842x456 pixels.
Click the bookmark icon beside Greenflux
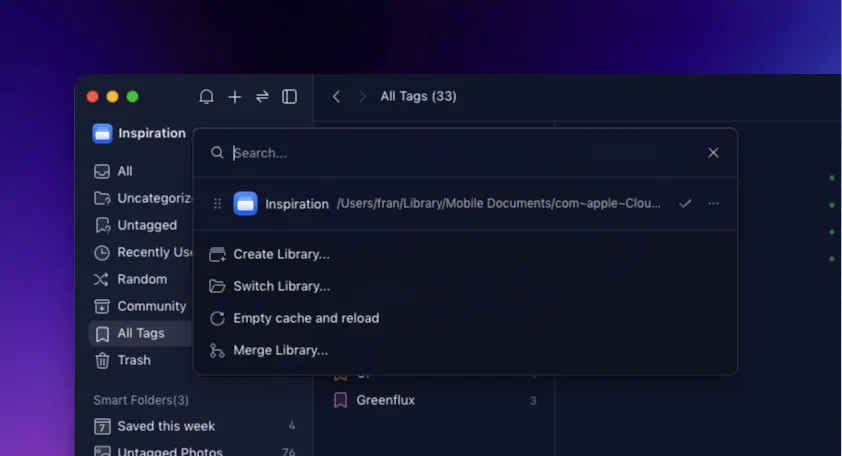(x=340, y=400)
